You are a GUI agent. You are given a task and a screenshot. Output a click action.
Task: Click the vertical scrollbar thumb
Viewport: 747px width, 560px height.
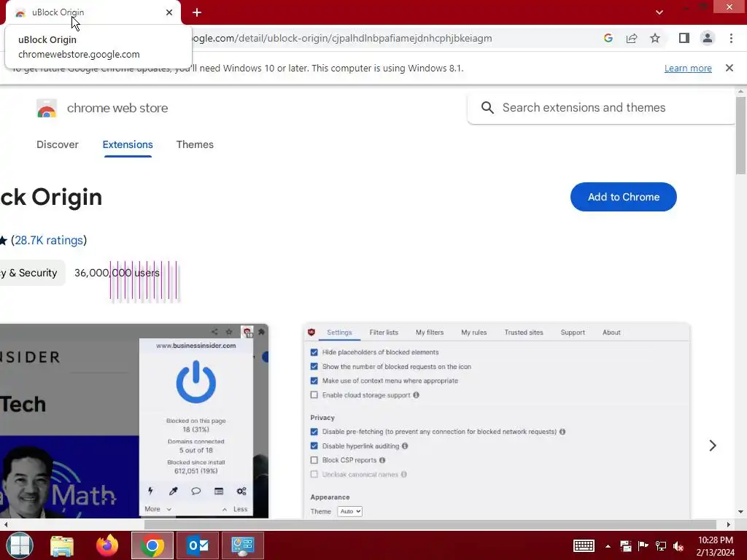(740, 136)
